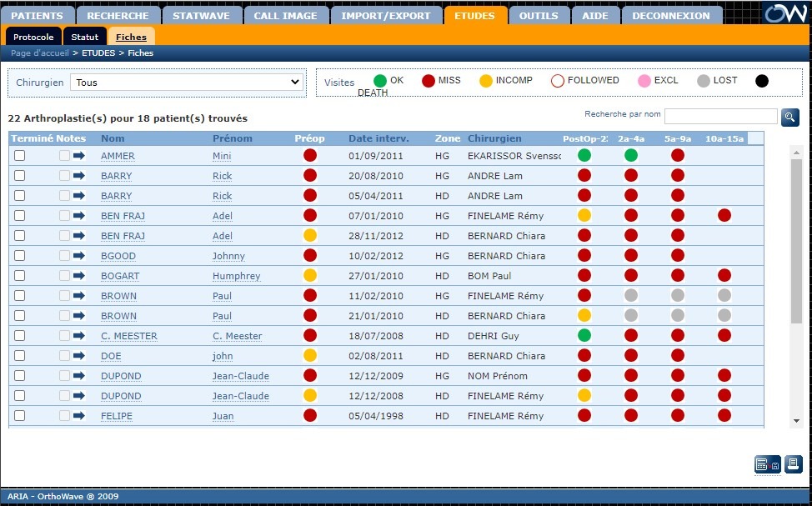Click BOGART's yellow Préop status dot

(x=309, y=276)
